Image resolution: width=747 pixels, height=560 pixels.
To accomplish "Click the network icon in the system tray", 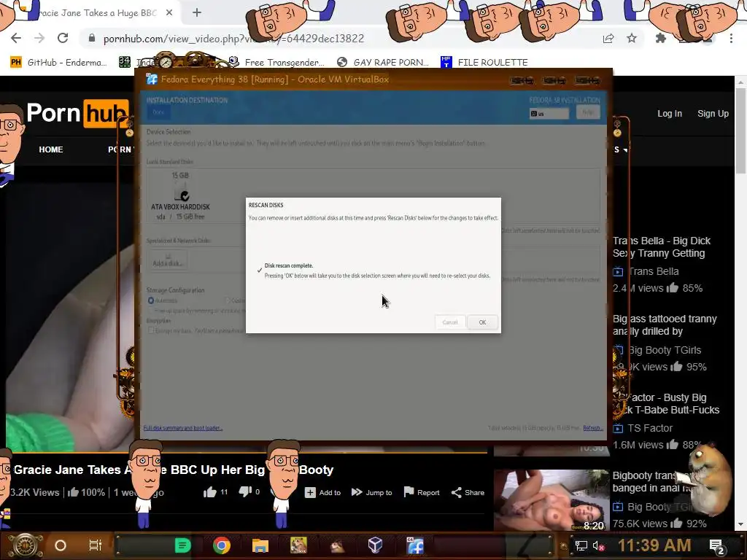I will pyautogui.click(x=581, y=545).
